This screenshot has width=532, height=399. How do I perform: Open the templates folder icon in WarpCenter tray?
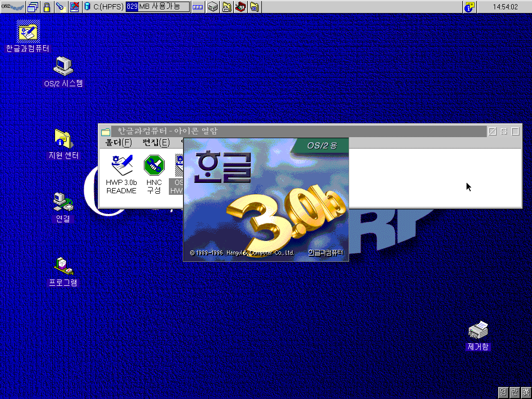click(x=255, y=7)
